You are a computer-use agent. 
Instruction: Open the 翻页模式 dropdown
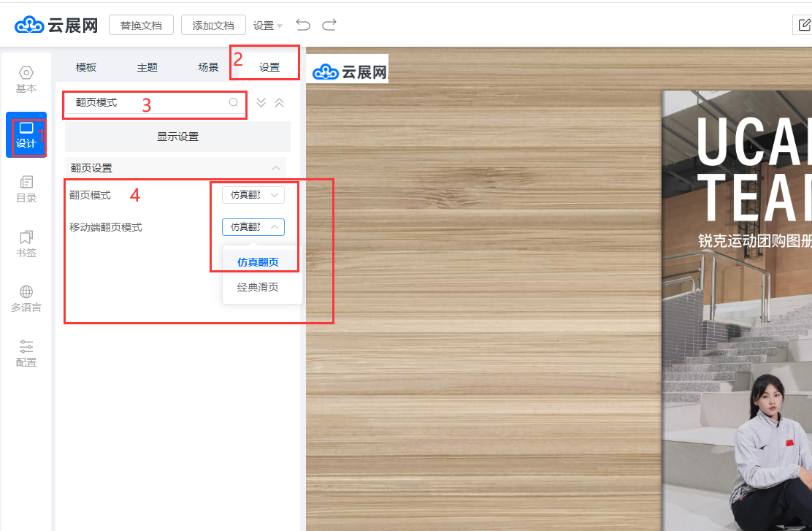coord(253,195)
